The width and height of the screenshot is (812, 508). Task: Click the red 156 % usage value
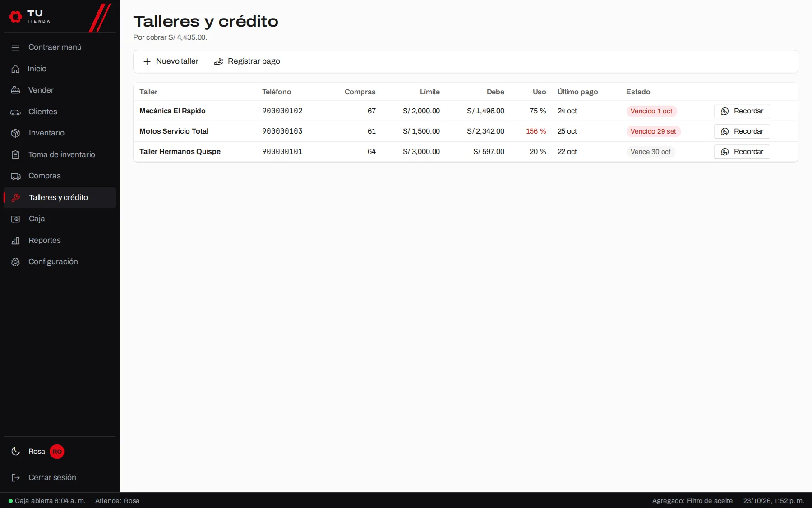click(x=536, y=131)
